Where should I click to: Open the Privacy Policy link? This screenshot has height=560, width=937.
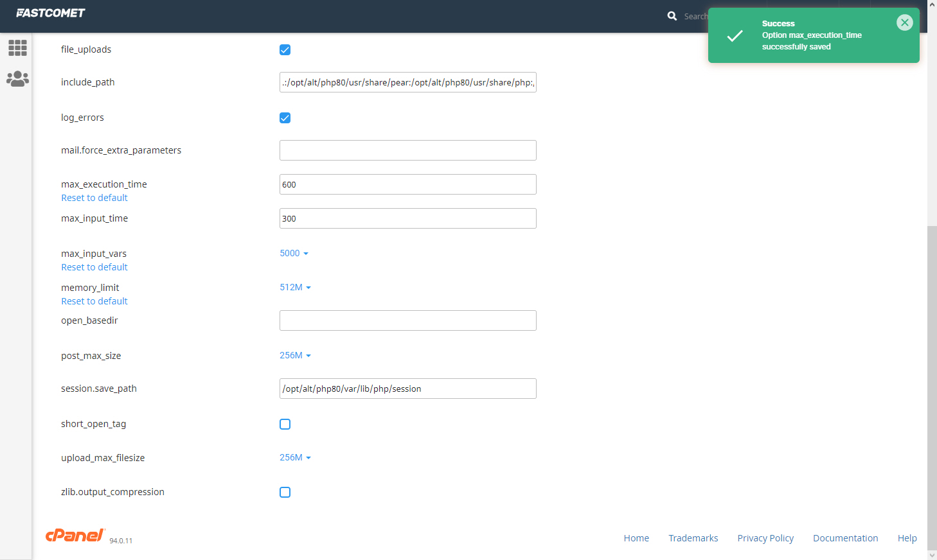765,538
